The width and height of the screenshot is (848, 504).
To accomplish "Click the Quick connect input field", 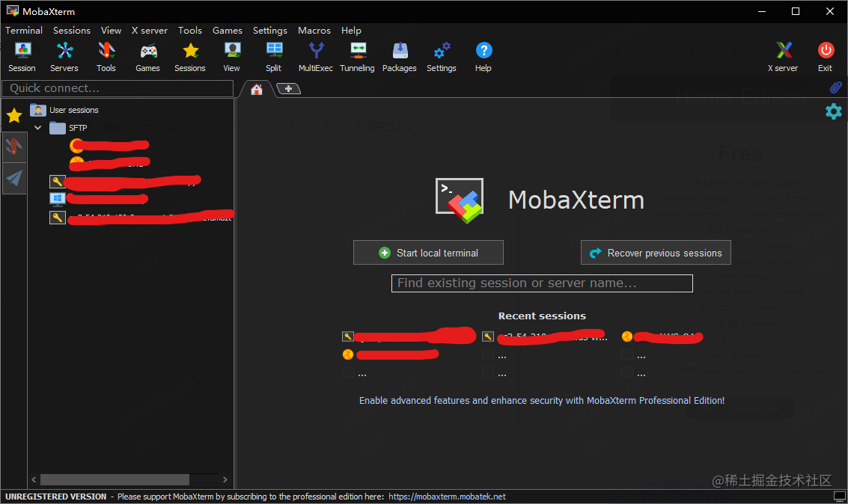I will click(x=118, y=88).
